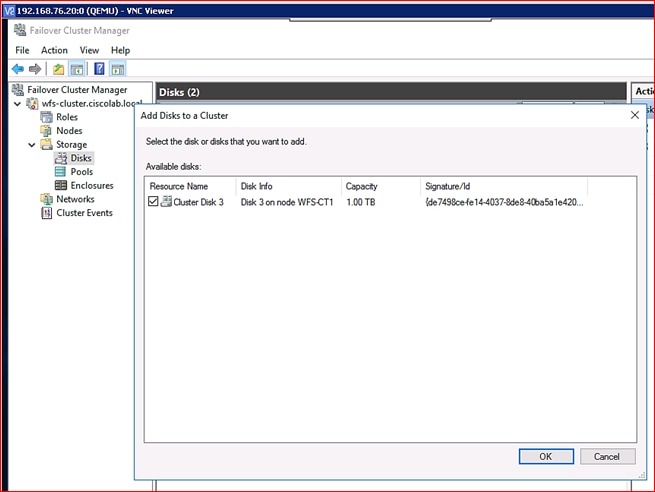Click the Enclosures tree icon
The width and height of the screenshot is (655, 492).
(x=61, y=185)
